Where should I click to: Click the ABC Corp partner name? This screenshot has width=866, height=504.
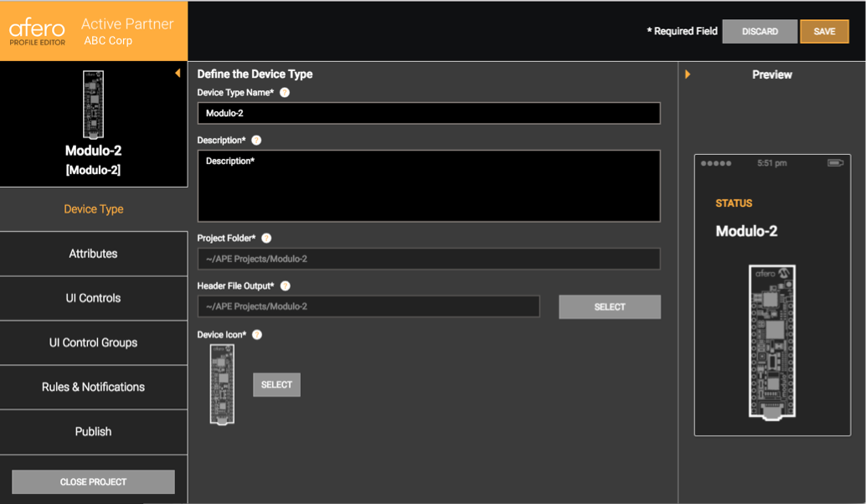pos(108,41)
